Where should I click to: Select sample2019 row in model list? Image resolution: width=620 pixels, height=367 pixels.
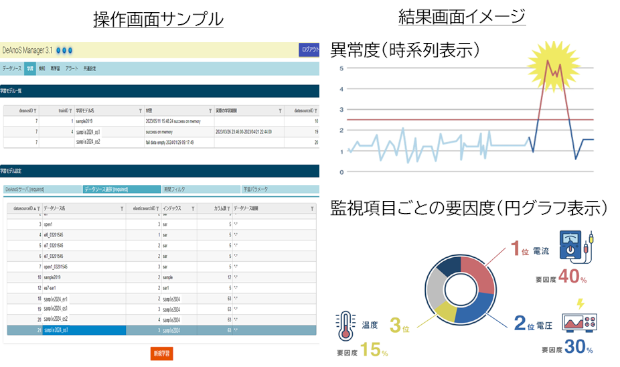tap(161, 121)
